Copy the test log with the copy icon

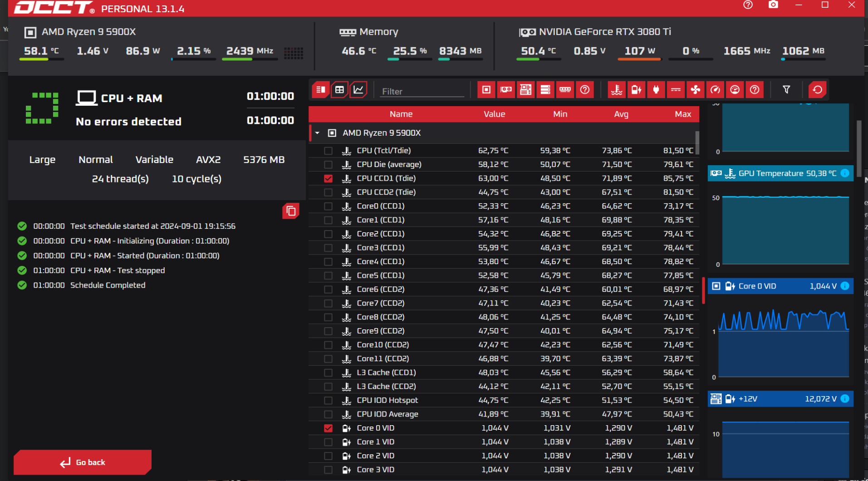coord(291,211)
